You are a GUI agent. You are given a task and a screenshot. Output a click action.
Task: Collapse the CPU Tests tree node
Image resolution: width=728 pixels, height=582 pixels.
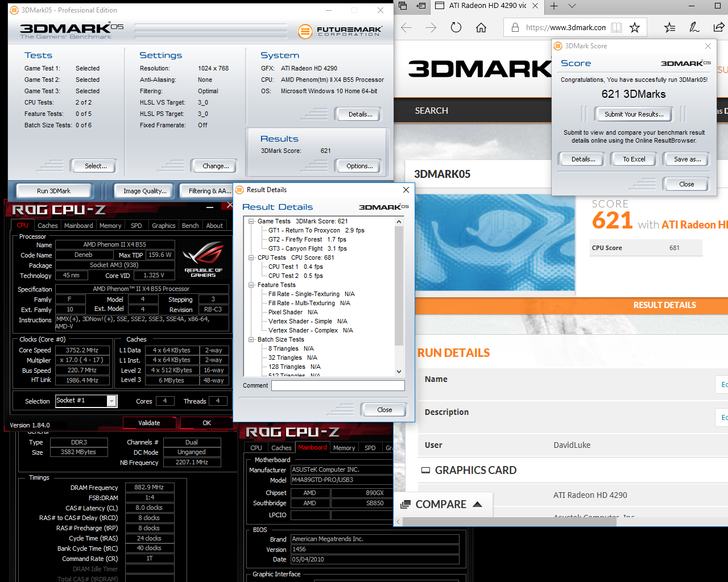251,257
